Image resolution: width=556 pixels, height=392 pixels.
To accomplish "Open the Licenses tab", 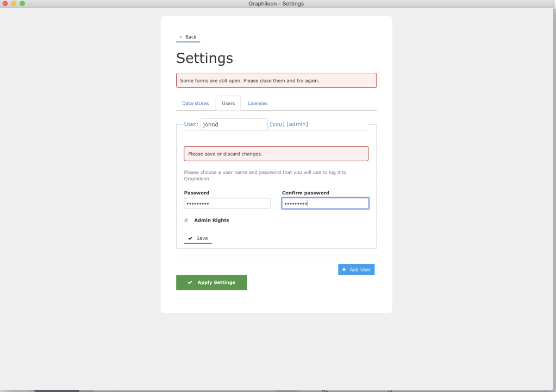I will (258, 103).
